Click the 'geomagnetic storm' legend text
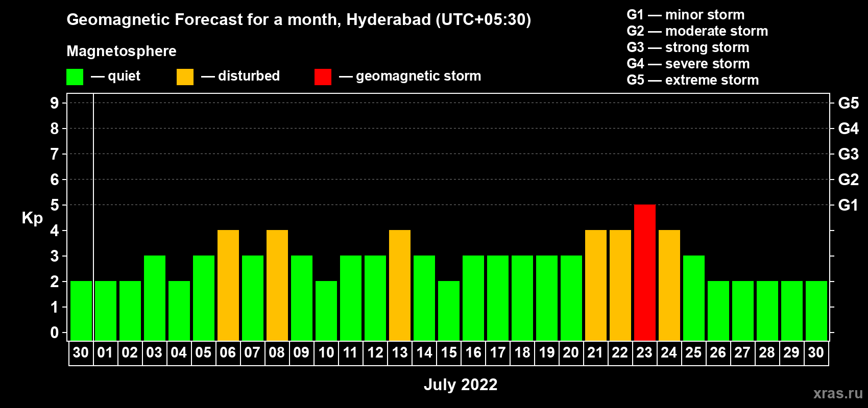The image size is (868, 408). (x=419, y=76)
